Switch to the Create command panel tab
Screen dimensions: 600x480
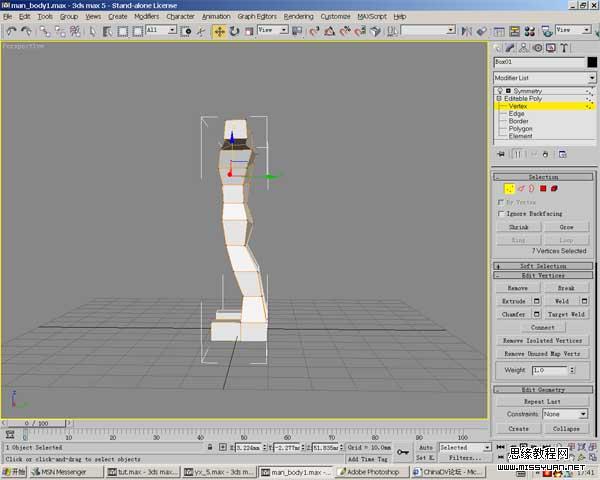(497, 48)
